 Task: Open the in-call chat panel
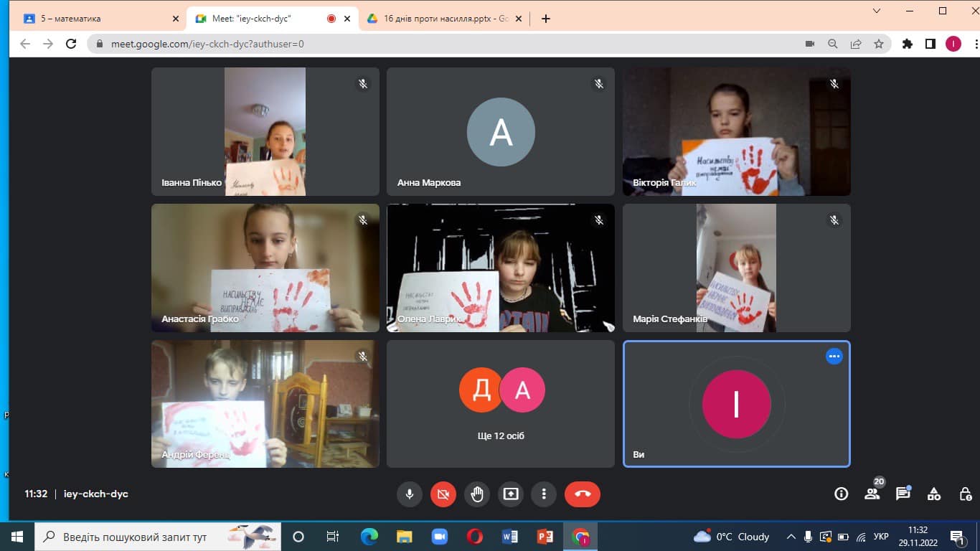pos(903,494)
